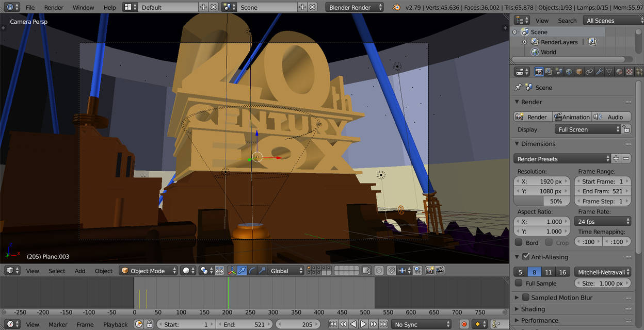Jump to the first frame in timeline
This screenshot has width=644, height=330.
coord(333,324)
